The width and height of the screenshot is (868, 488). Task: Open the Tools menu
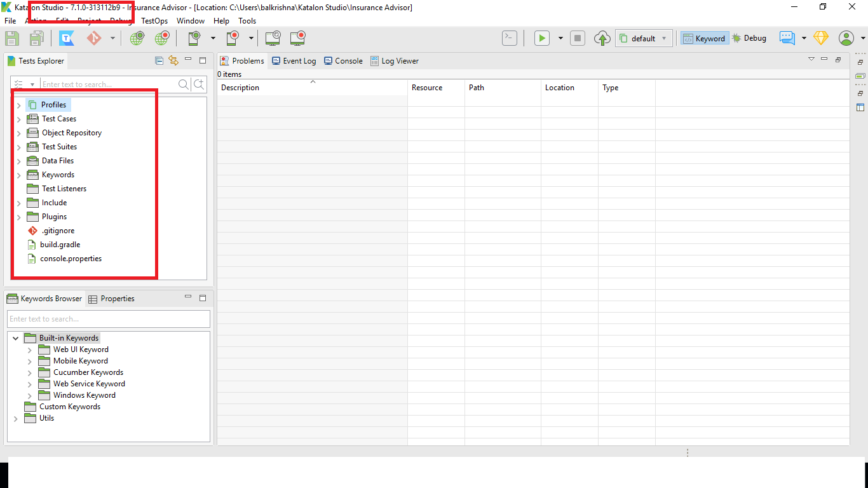tap(247, 21)
